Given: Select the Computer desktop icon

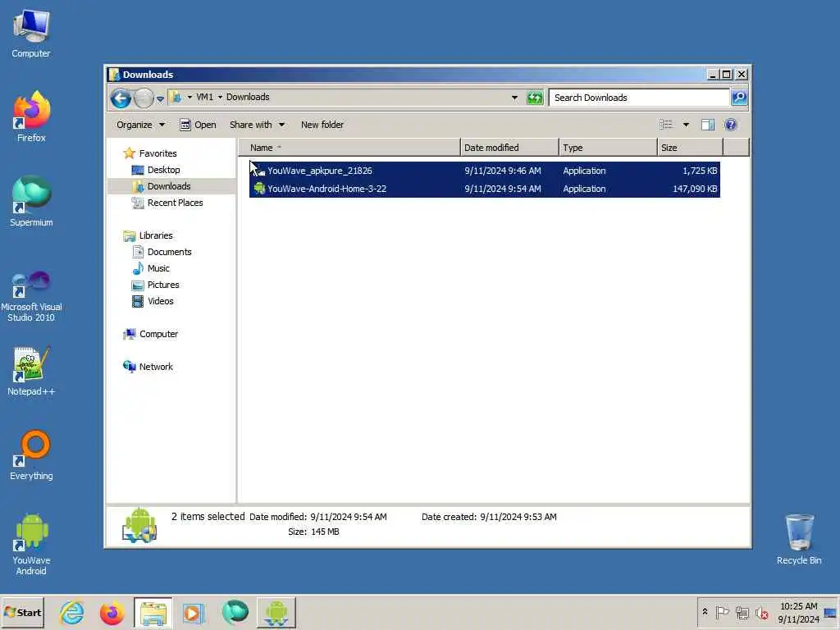Looking at the screenshot, I should point(31,33).
